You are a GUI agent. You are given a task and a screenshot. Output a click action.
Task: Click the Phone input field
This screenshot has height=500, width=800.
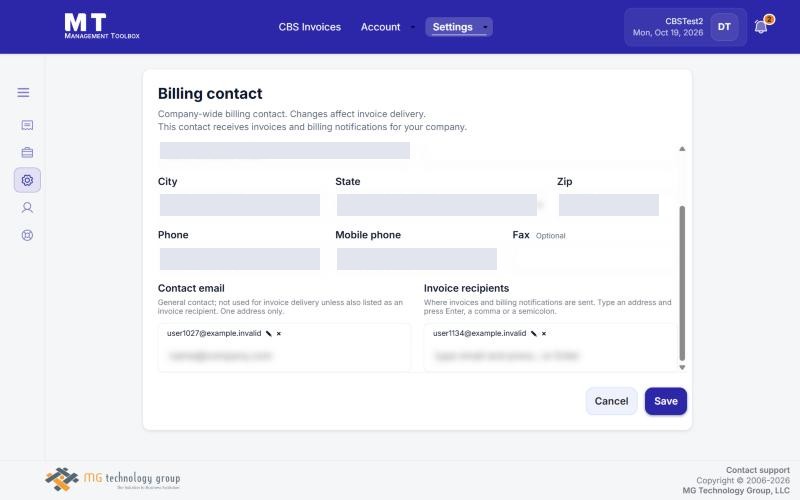tap(240, 259)
